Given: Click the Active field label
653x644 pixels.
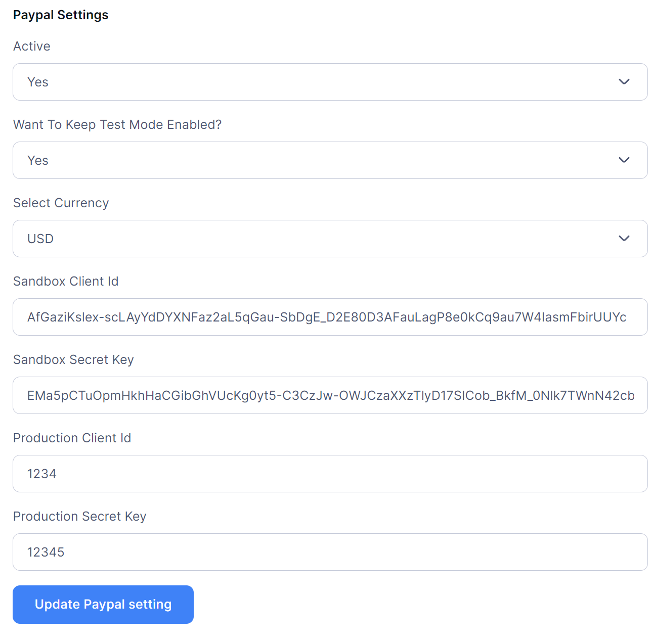Looking at the screenshot, I should (x=32, y=47).
